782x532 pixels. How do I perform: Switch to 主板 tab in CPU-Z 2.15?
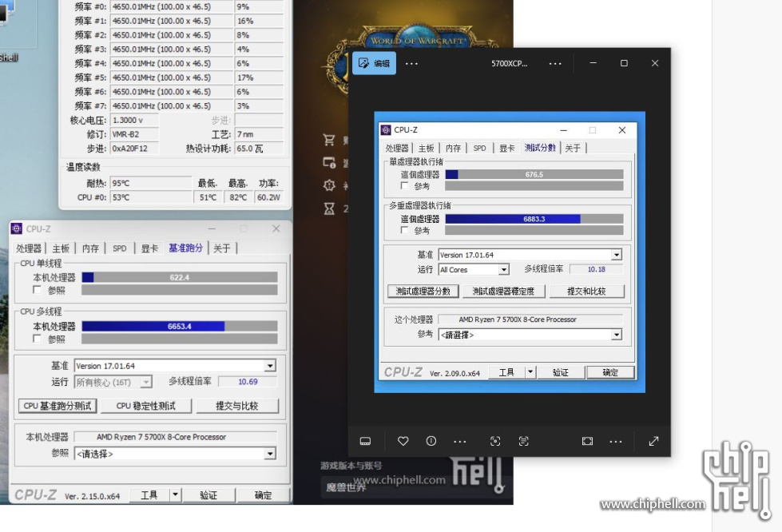[61, 248]
